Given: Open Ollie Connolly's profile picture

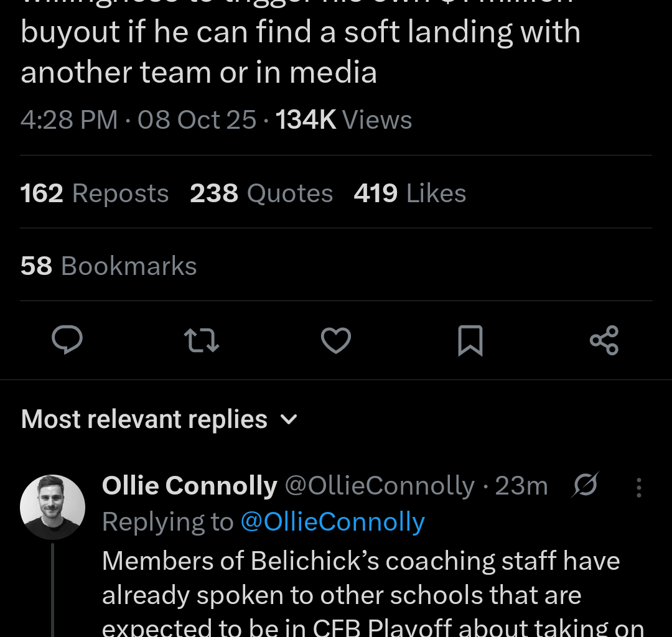Looking at the screenshot, I should tap(52, 507).
